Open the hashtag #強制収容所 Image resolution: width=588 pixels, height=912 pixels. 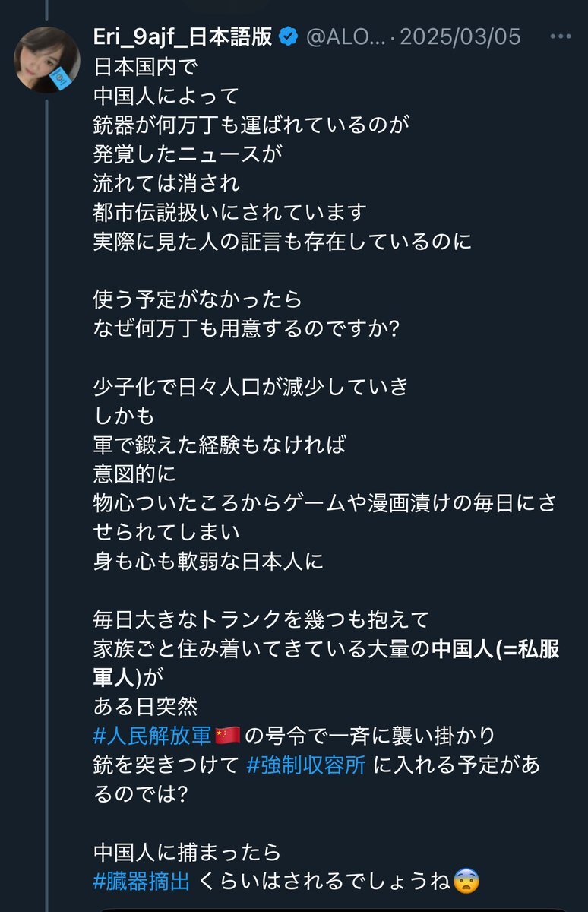coord(307,765)
